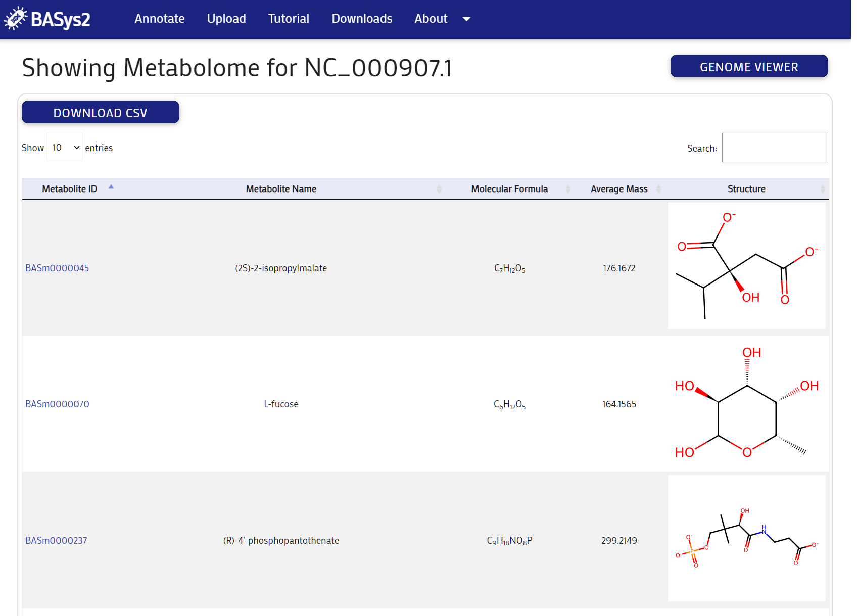Click sort arrows on Average Mass column

tap(658, 189)
